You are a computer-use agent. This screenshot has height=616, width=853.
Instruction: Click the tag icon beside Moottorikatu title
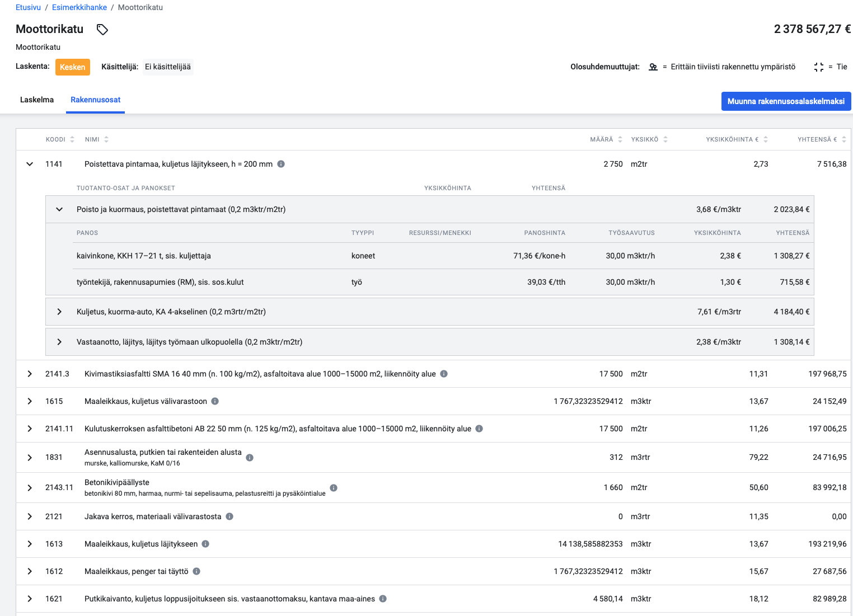point(102,30)
